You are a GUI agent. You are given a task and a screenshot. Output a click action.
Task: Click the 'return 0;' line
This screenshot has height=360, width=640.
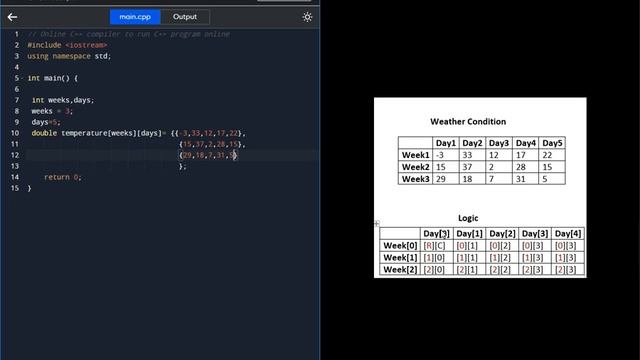[x=63, y=177]
